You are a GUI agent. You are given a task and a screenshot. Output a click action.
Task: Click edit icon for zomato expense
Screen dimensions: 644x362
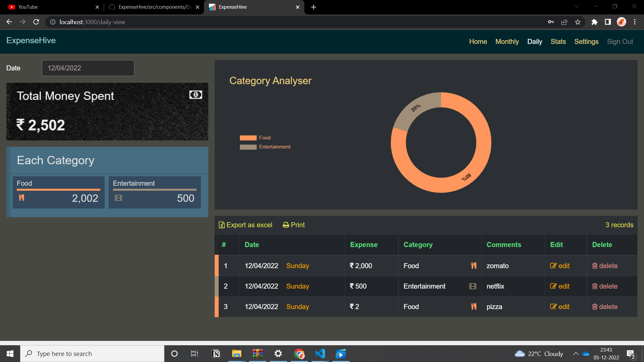point(553,266)
